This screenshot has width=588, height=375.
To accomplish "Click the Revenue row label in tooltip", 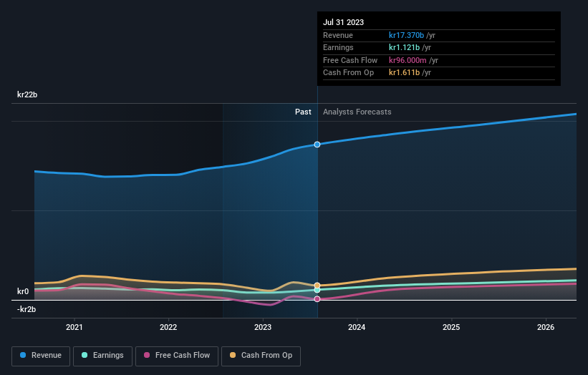I will pos(338,35).
